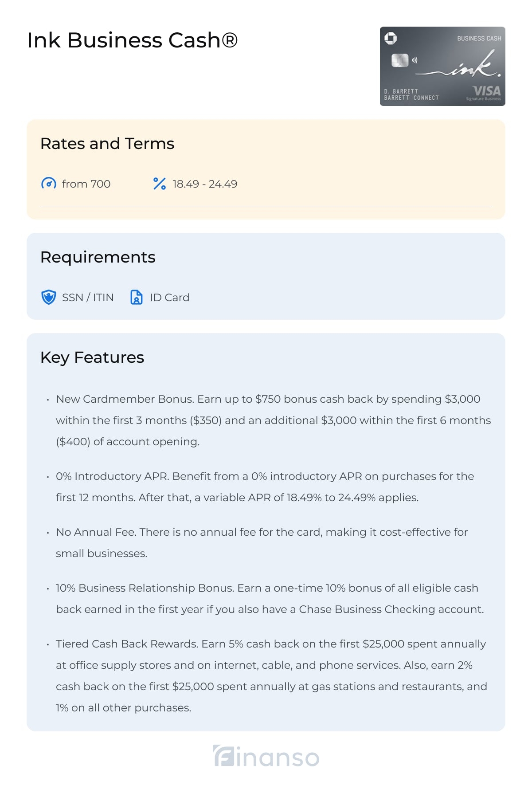Image resolution: width=532 pixels, height=793 pixels.
Task: Click the 'from 700' credit score text
Action: (x=86, y=184)
